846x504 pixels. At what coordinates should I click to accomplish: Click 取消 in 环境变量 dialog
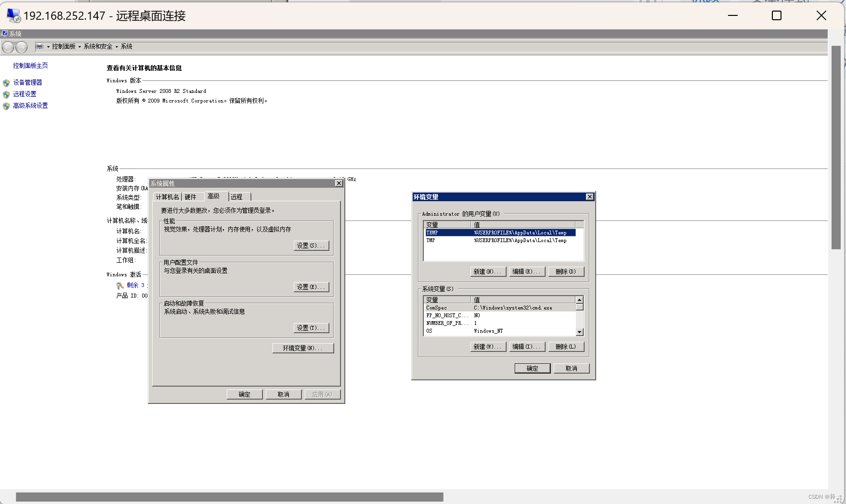tap(572, 368)
